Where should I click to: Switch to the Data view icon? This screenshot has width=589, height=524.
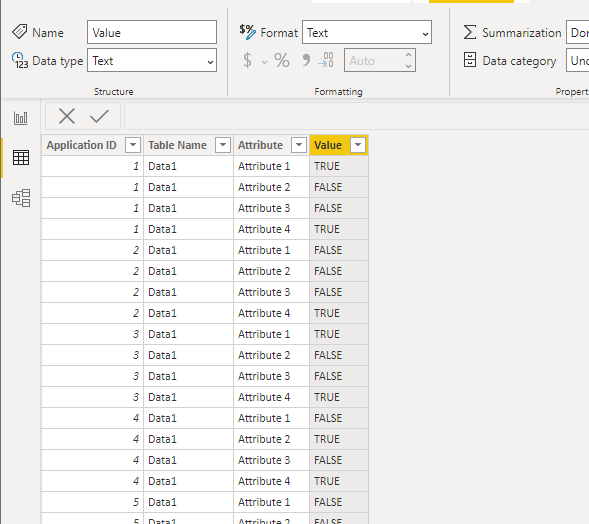tap(21, 157)
